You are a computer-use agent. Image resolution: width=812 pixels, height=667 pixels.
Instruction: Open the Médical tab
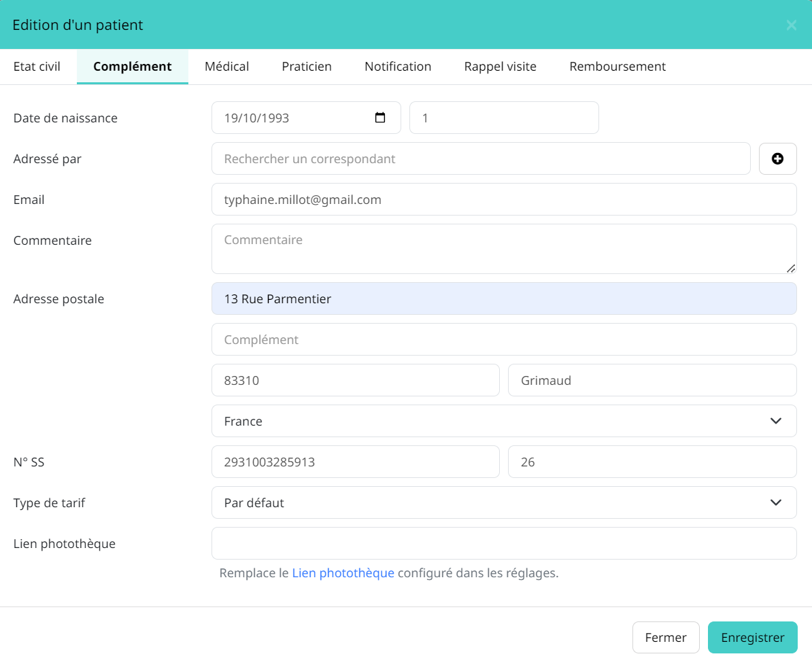227,66
